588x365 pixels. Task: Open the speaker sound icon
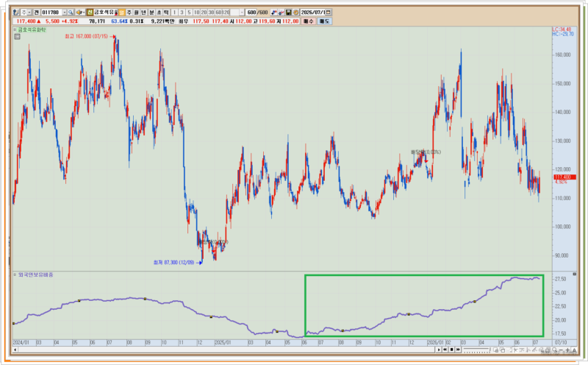tap(79, 13)
